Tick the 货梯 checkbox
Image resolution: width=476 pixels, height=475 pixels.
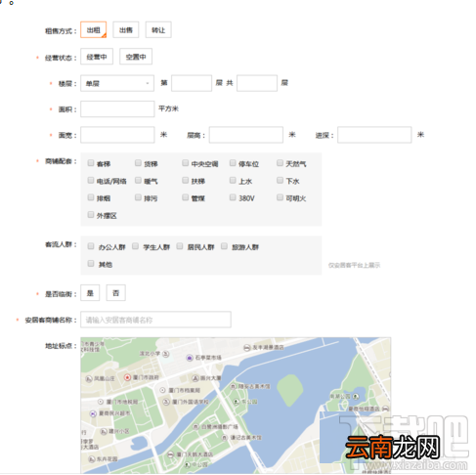tap(138, 163)
